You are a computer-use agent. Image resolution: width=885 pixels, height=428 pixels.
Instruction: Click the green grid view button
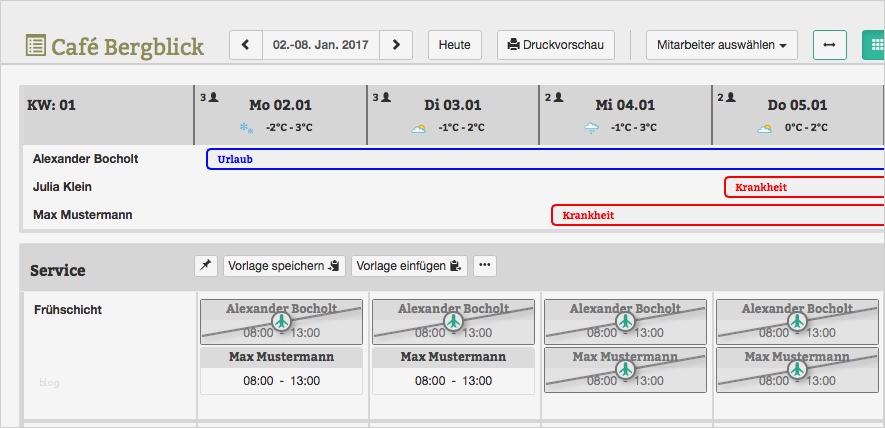click(874, 45)
